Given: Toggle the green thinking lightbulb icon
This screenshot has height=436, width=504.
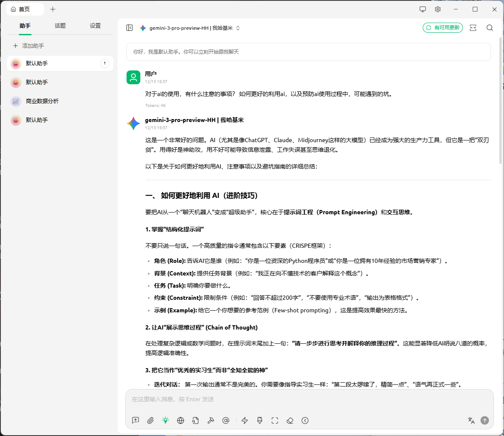Looking at the screenshot, I should pyautogui.click(x=165, y=420).
